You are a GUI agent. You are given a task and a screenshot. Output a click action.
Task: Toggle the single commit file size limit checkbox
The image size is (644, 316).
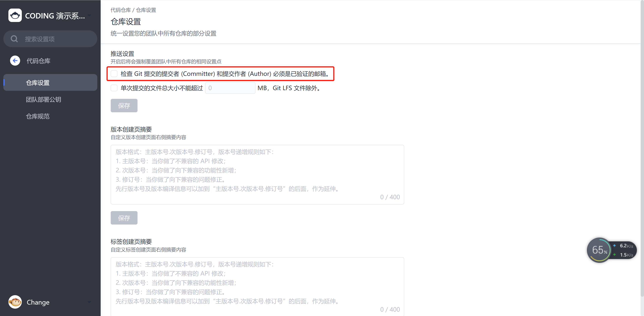click(114, 88)
